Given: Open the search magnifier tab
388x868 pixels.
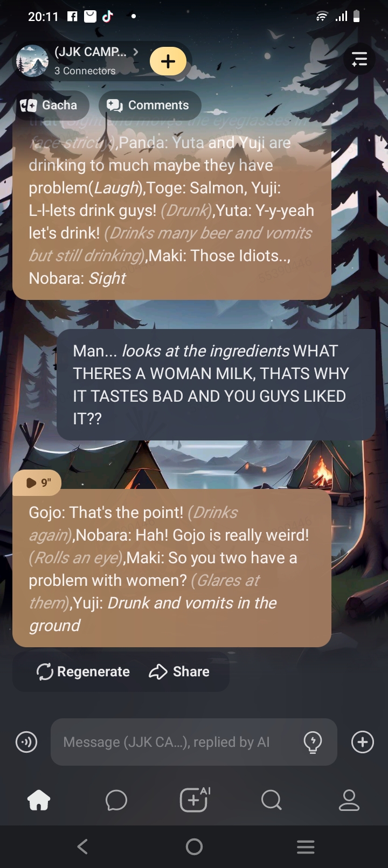Looking at the screenshot, I should point(272,800).
